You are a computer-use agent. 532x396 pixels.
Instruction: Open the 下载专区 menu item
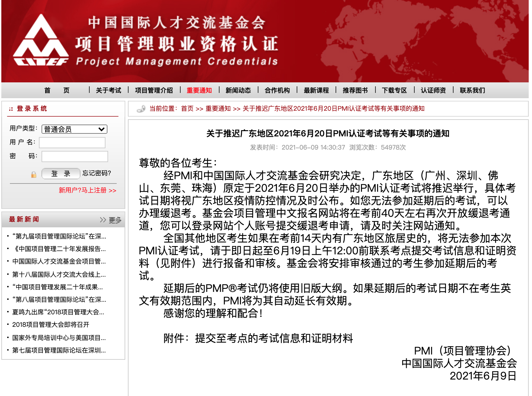click(394, 90)
